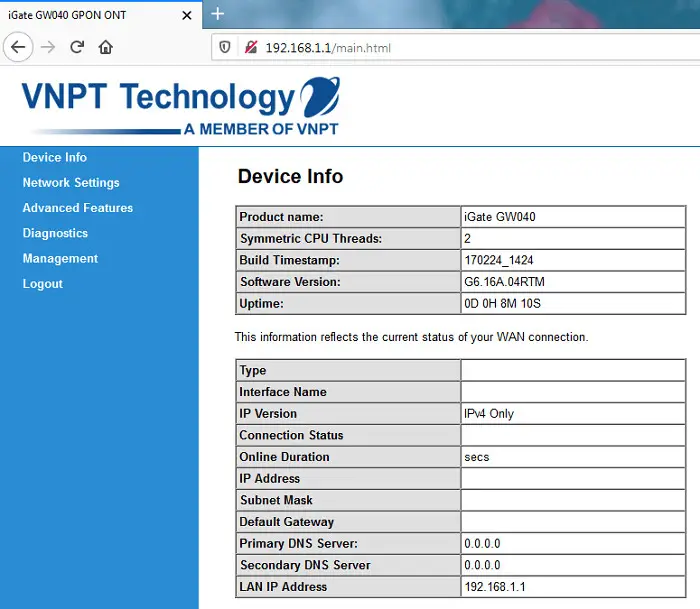Click the Software Version: label
The width and height of the screenshot is (700, 609).
click(290, 282)
